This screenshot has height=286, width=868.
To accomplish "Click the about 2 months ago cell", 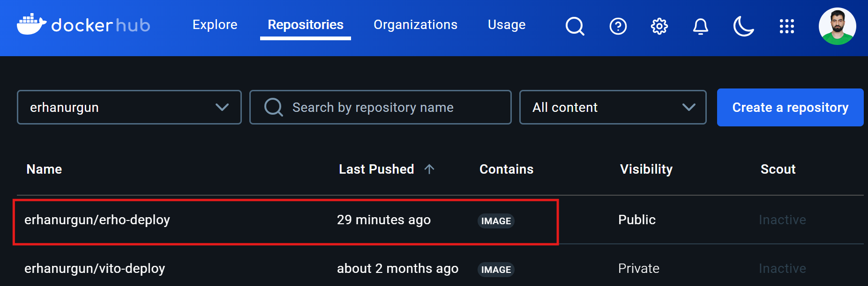I will 397,268.
